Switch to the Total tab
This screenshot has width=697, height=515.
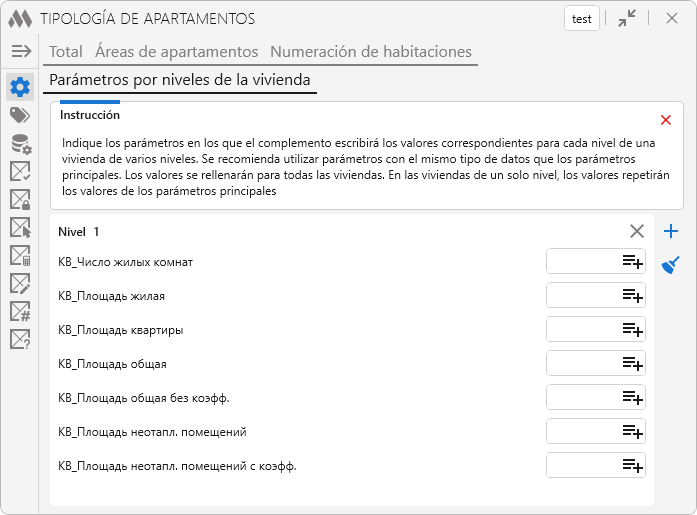(66, 52)
